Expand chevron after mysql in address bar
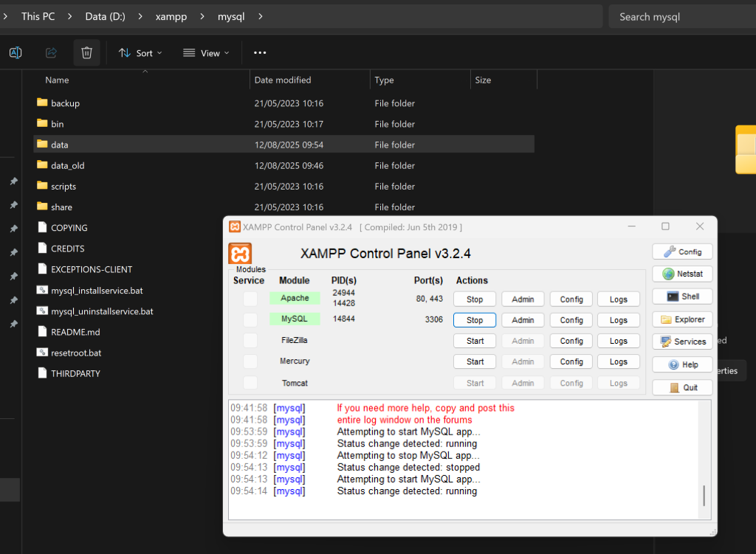Screen dimensions: 756x554 pos(261,16)
